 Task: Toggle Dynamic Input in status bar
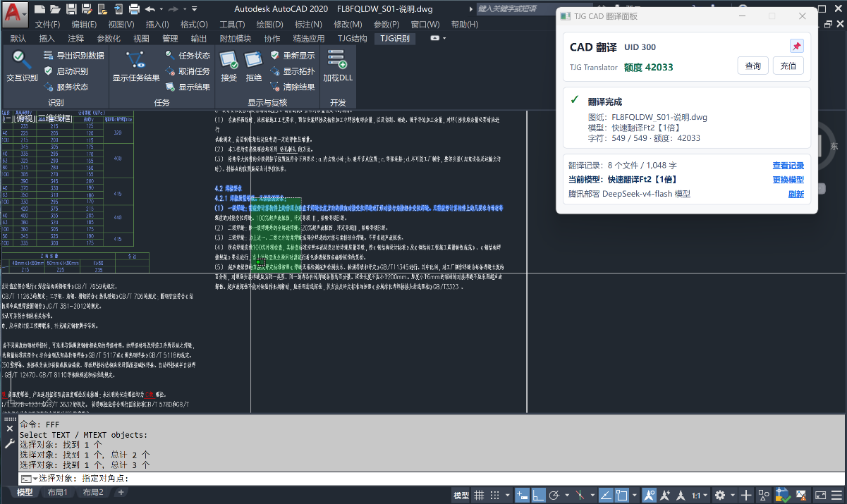click(x=522, y=495)
